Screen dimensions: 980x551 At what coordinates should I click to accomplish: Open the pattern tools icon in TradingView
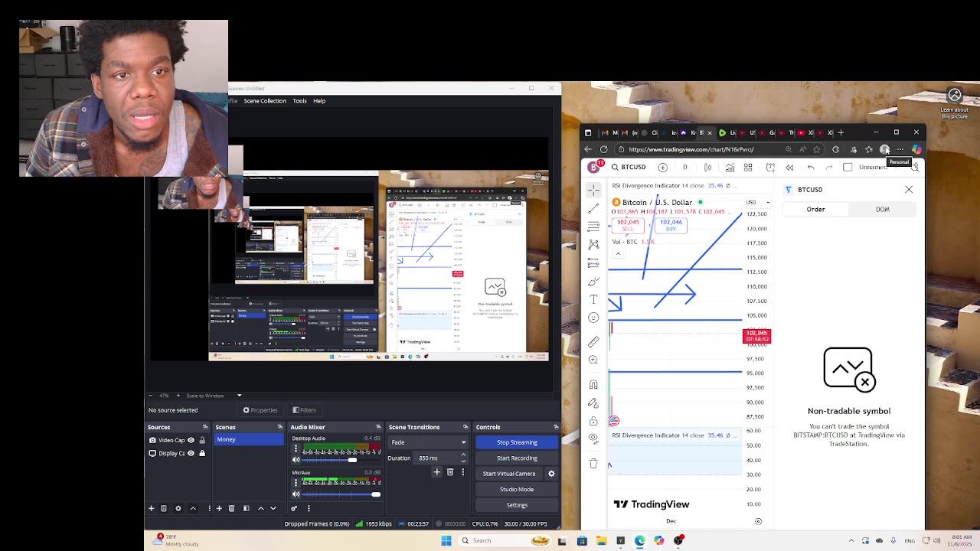click(593, 244)
